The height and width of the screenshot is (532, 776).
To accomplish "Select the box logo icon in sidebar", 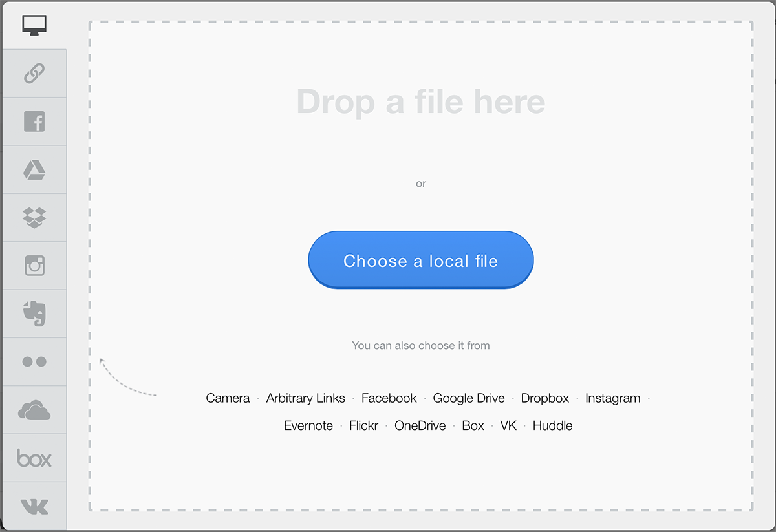I will point(34,458).
